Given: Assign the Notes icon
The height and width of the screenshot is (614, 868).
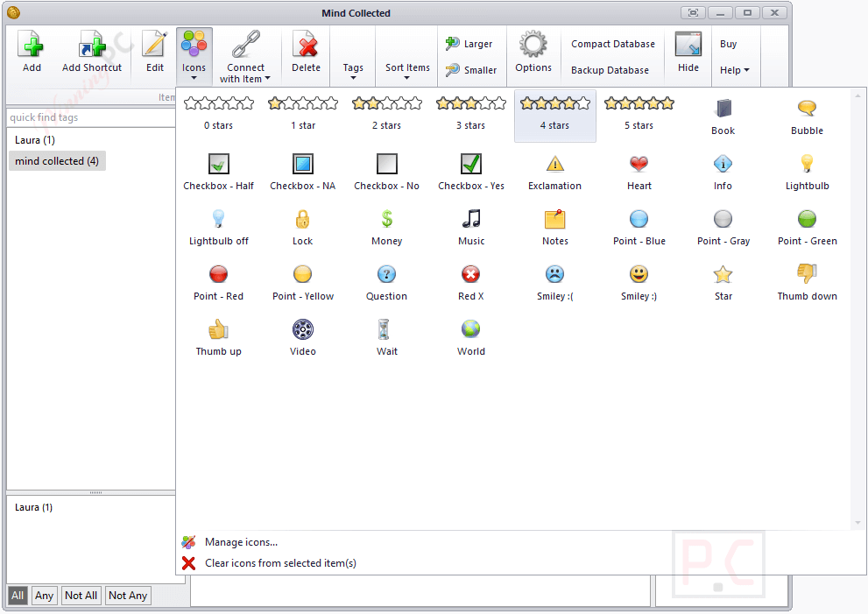Looking at the screenshot, I should (555, 227).
